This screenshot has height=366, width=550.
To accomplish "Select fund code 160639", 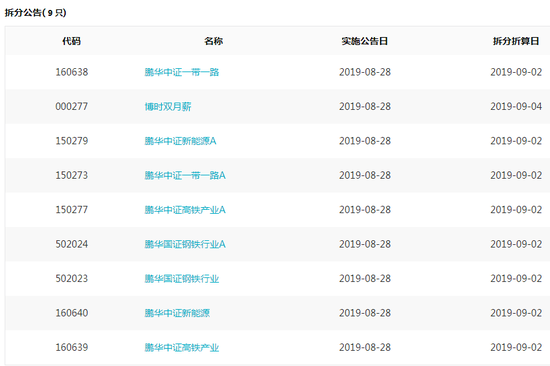I will tap(72, 347).
